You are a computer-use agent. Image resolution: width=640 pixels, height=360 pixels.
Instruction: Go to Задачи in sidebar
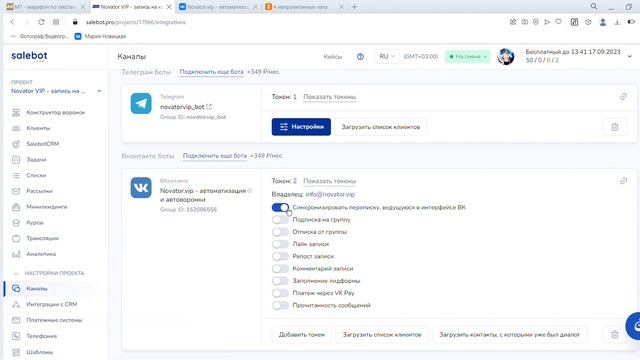pyautogui.click(x=36, y=160)
